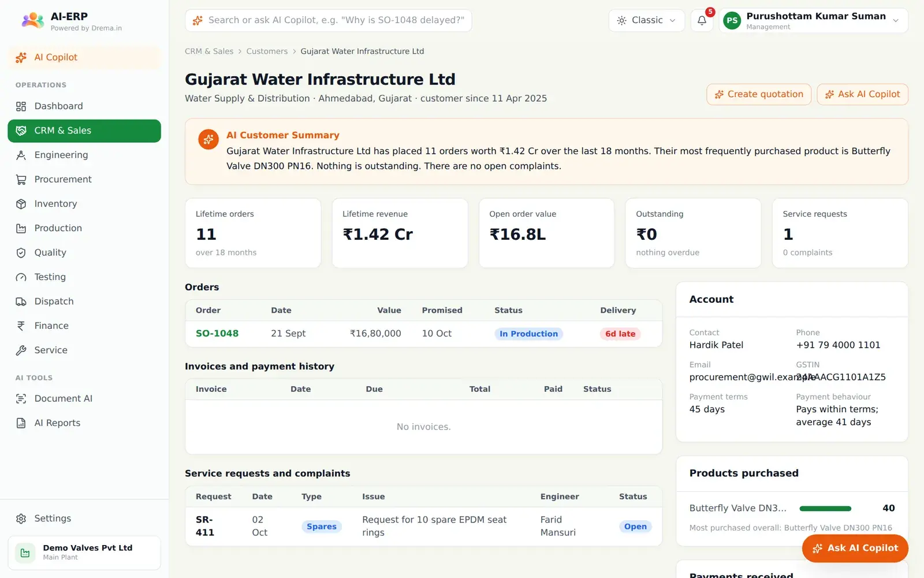This screenshot has height=578, width=924.
Task: Click the Production factory icon
Action: click(21, 228)
